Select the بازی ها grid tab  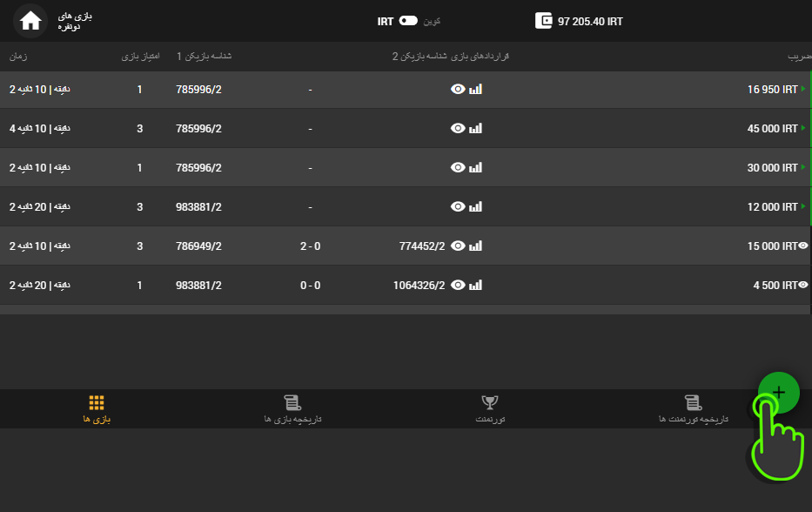pos(97,408)
